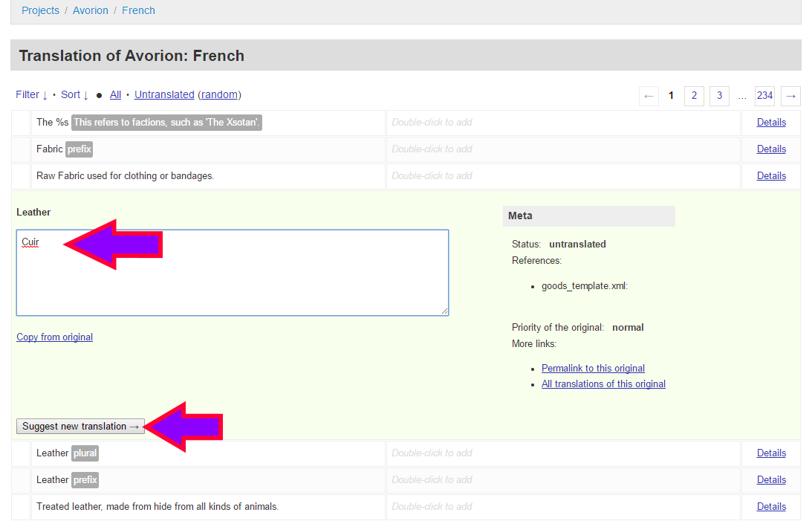Viewport: 812px width, 521px height.
Task: Expand the Sort options
Action: (x=74, y=94)
